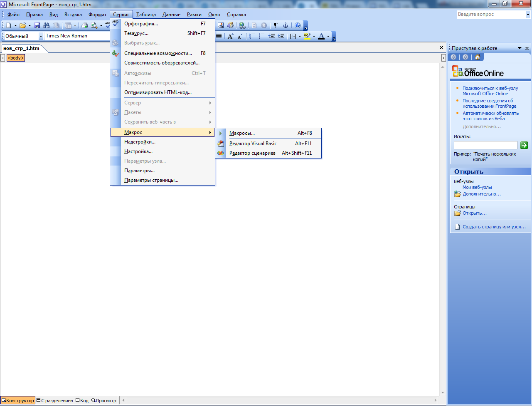Open the New page dropdown arrow

[15, 25]
